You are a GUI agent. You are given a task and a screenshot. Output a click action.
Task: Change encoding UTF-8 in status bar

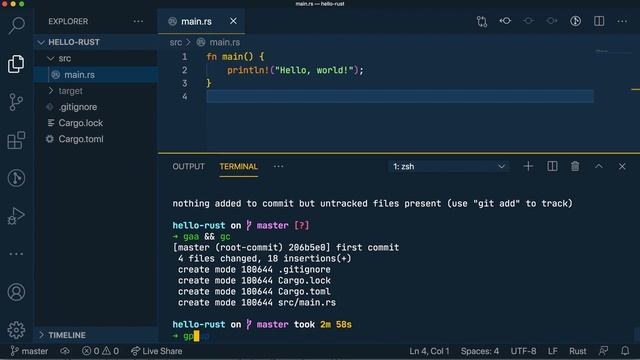[x=523, y=351]
